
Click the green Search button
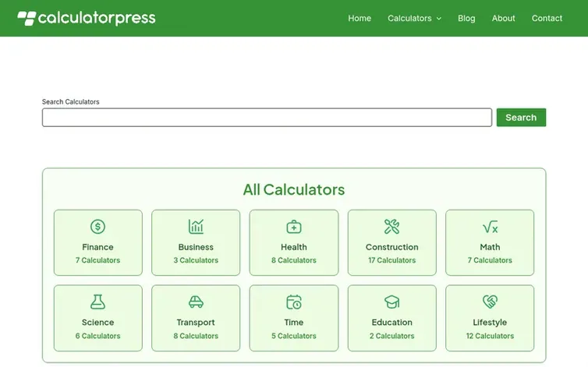(x=521, y=118)
